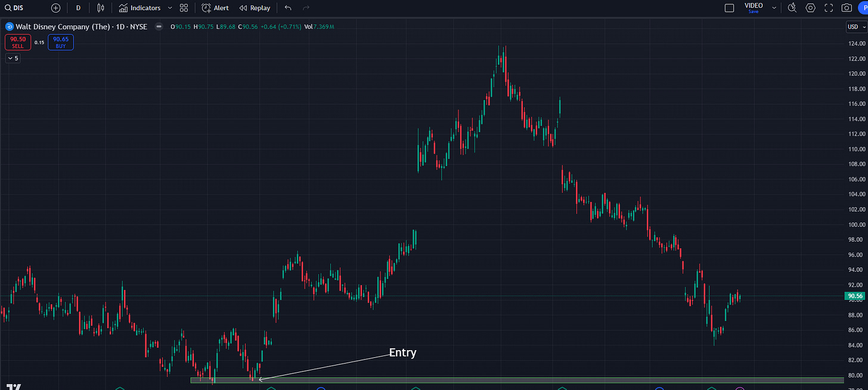Click the plus icon to compare or add symbol

pyautogui.click(x=56, y=8)
